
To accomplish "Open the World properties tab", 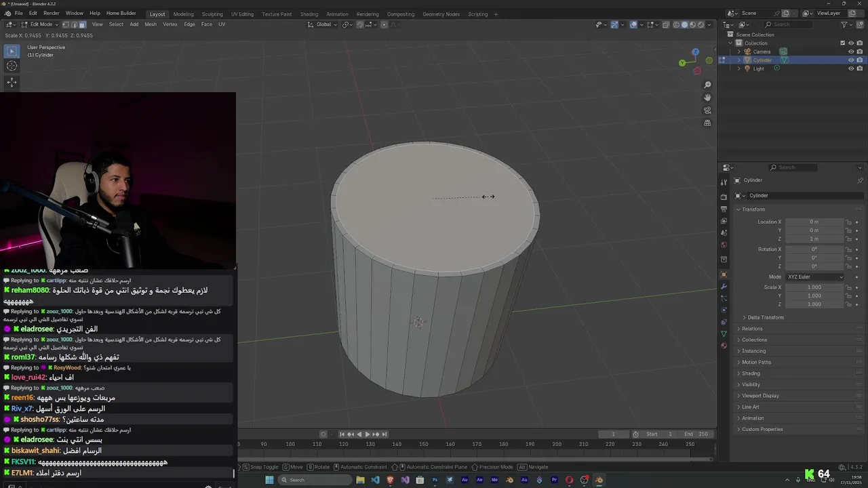I will coord(724,245).
